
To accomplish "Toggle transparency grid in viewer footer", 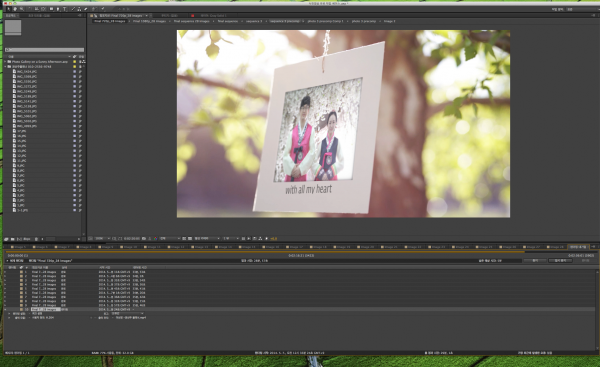I will [x=190, y=238].
